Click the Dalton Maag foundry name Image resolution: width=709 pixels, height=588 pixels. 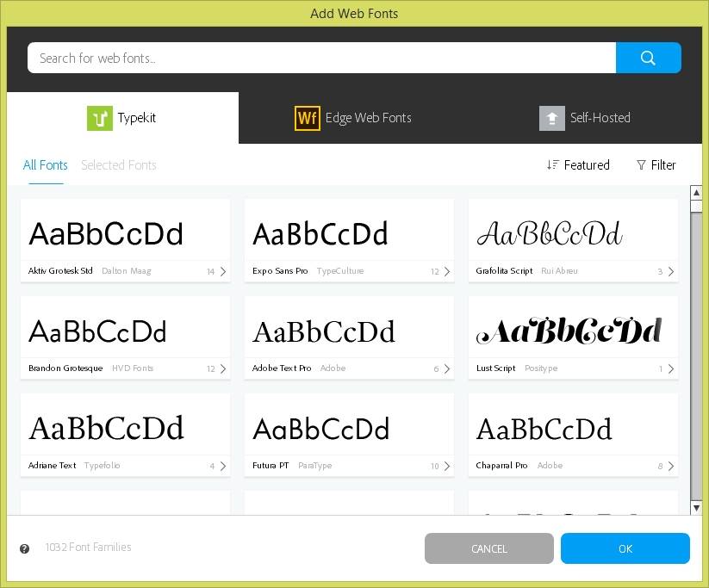pyautogui.click(x=127, y=270)
